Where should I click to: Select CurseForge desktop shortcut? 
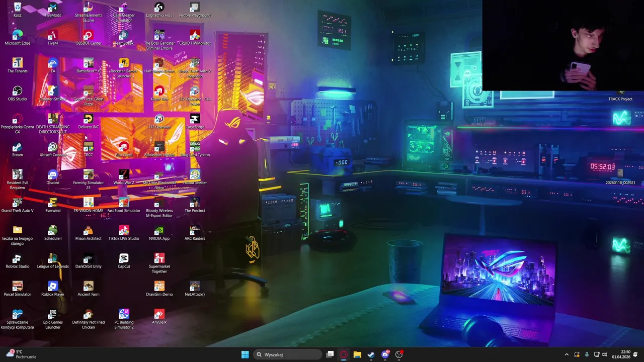(x=195, y=121)
